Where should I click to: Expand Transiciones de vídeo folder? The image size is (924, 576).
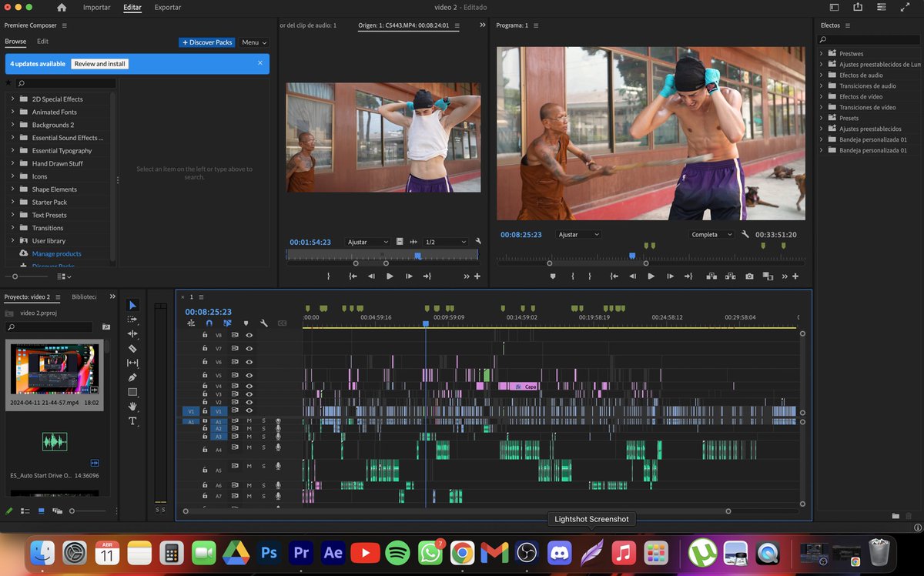pos(822,107)
